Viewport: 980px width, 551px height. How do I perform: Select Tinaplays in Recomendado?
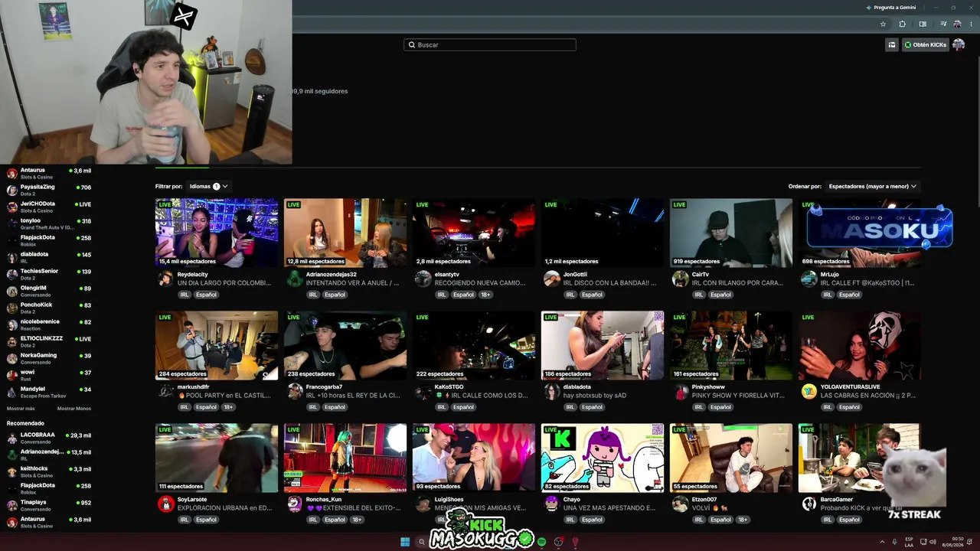tap(49, 505)
